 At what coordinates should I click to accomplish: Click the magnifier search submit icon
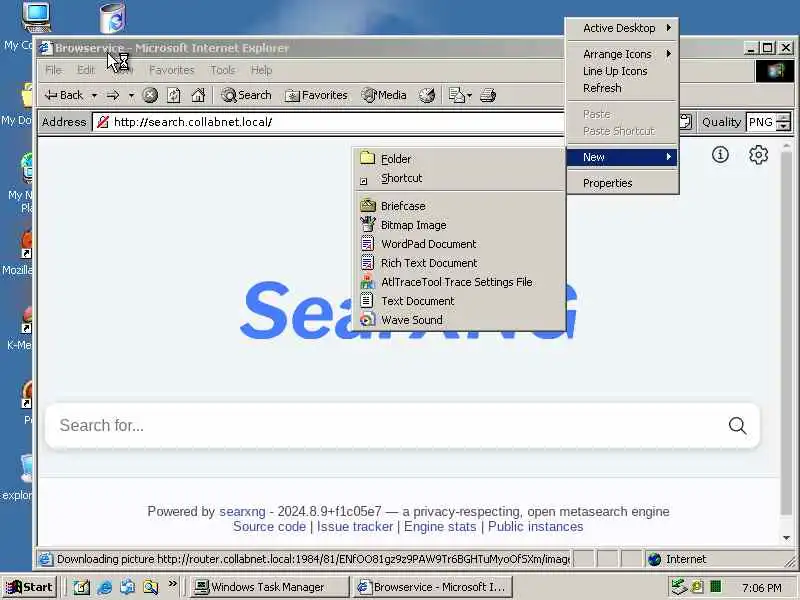737,426
